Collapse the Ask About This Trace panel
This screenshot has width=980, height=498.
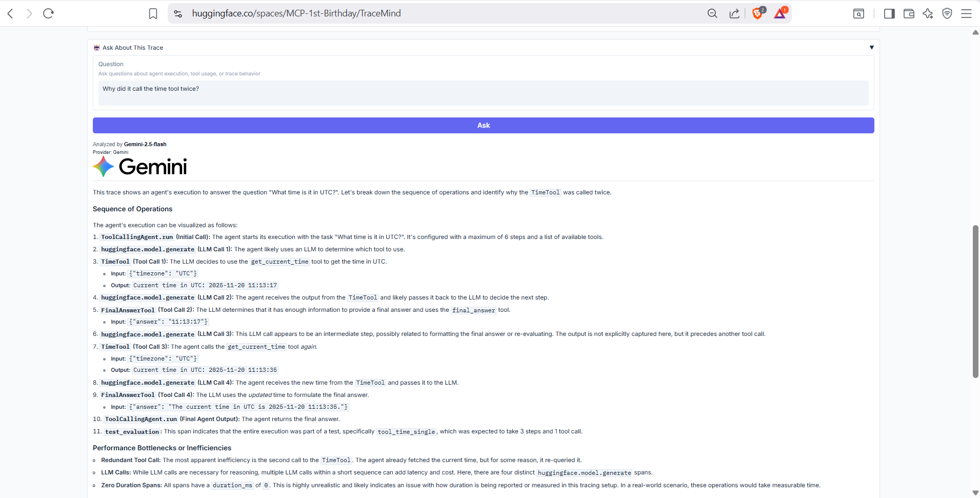tap(871, 48)
